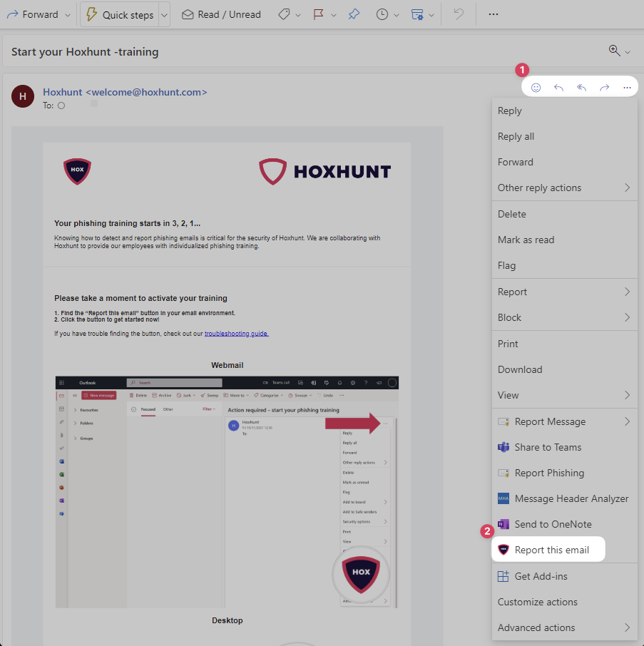Click the text "Please take a moment to activate your training"
Viewport: 644px width, 646px height.
tap(141, 298)
